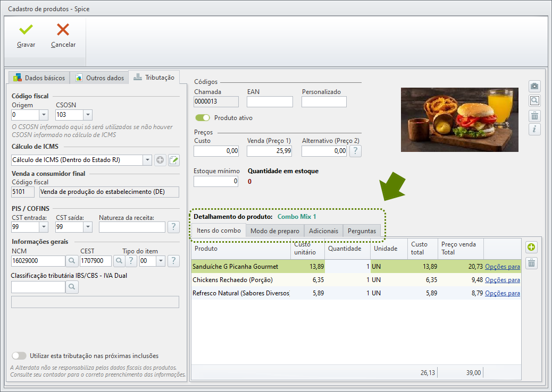Click the camera icon beside product photo
Screen dimensions: 552x392
click(534, 86)
